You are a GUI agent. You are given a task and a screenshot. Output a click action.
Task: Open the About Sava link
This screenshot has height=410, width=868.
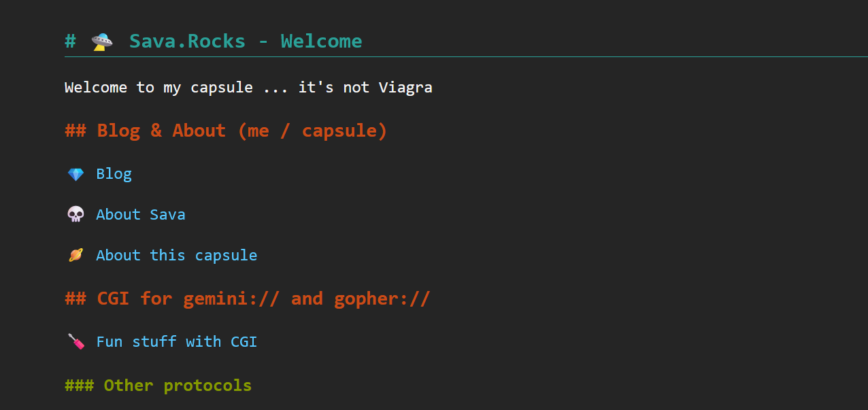tap(140, 215)
